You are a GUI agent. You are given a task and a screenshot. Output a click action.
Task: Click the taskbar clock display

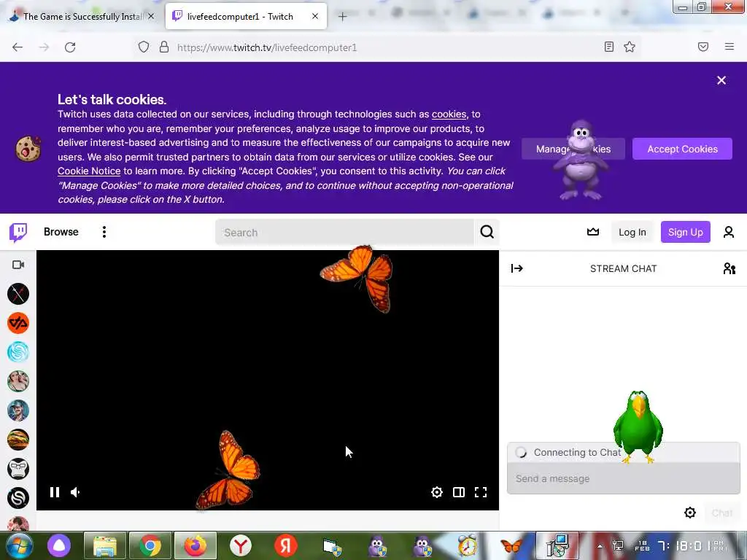681,545
